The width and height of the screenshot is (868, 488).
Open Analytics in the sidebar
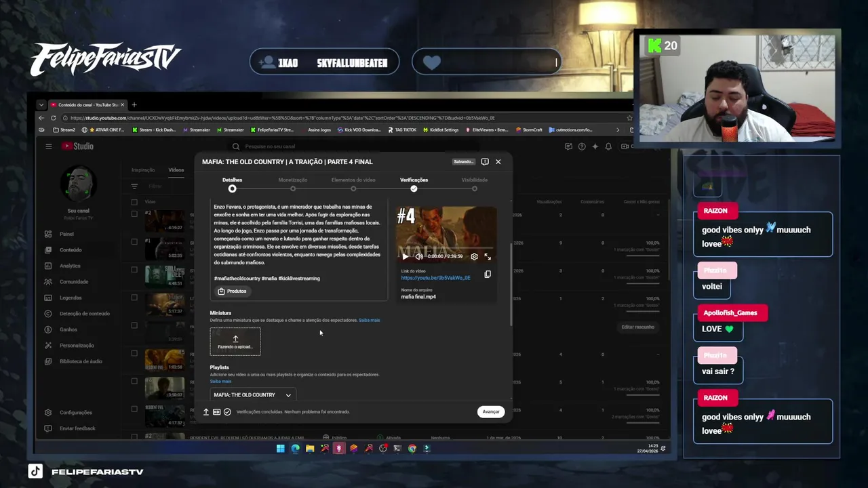coord(70,266)
